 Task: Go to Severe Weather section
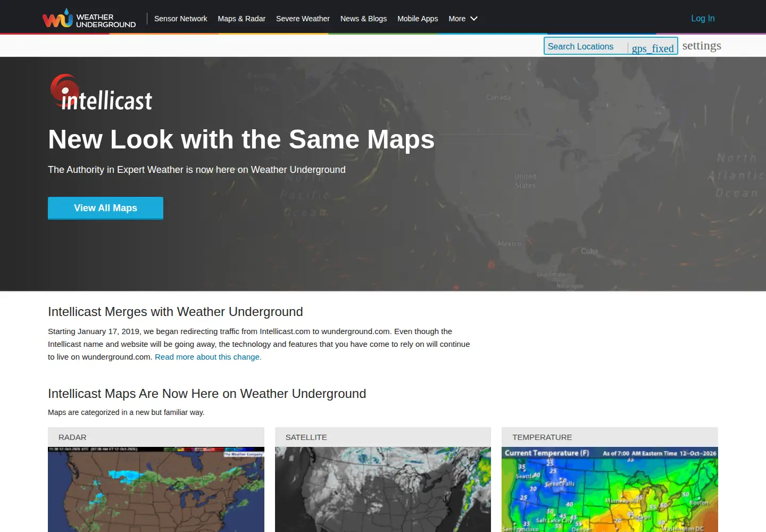303,19
